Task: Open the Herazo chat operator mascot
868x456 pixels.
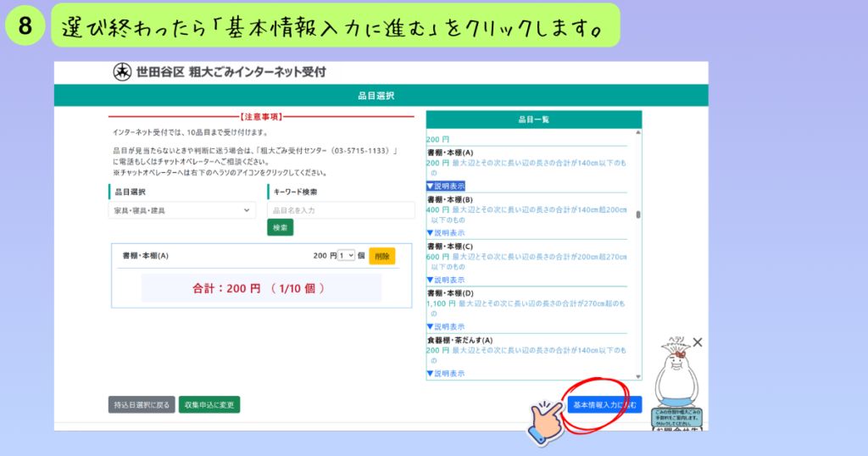Action: point(676,384)
